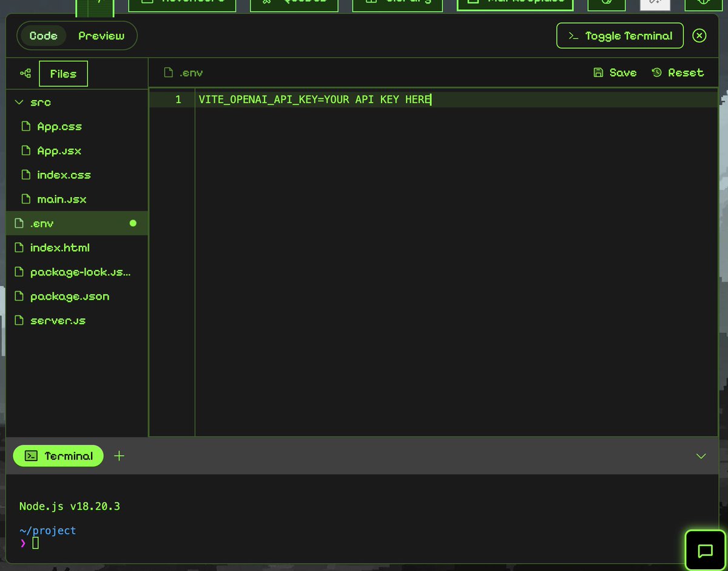Collapse terminal panel with chevron

701,456
